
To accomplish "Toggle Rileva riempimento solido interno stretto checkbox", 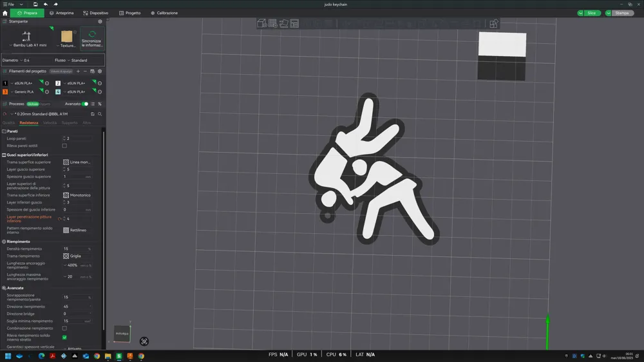I will [x=64, y=338].
